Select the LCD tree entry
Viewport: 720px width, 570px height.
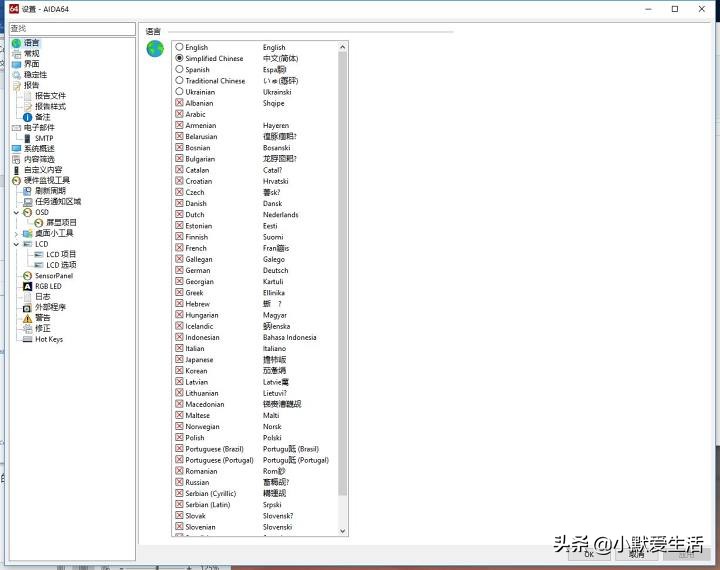coord(41,244)
